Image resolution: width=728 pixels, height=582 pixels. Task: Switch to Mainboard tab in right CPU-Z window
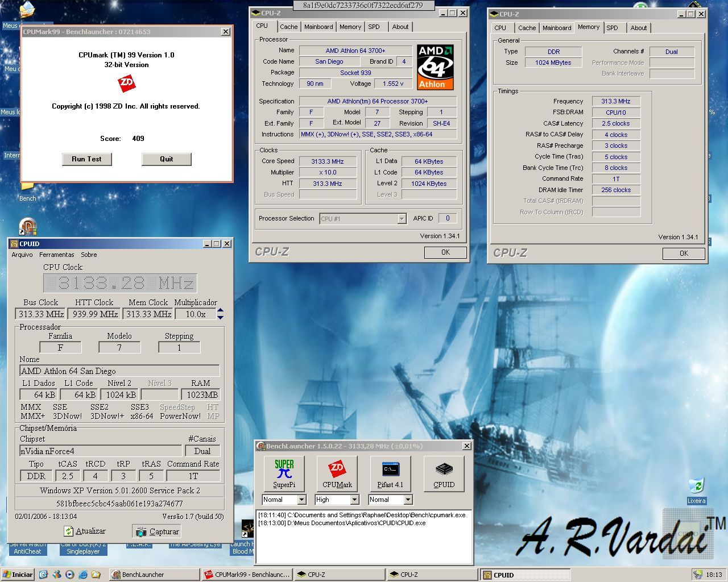click(557, 28)
